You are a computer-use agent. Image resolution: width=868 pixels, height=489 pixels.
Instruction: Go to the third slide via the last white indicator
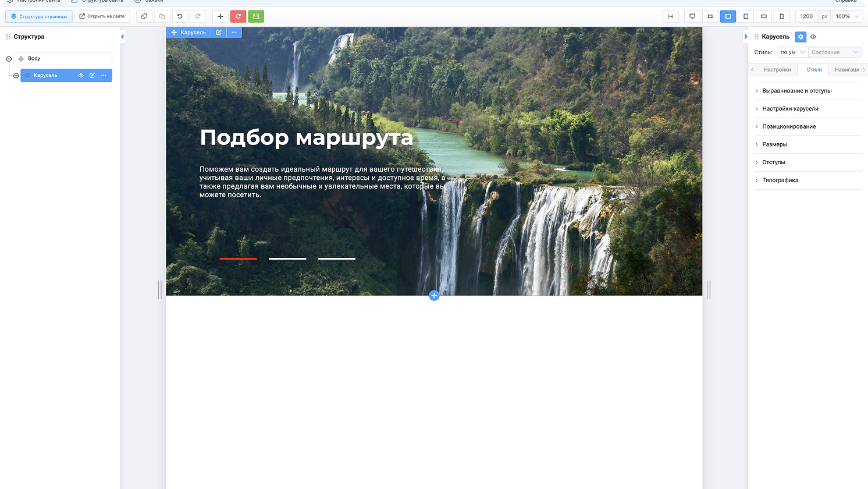coord(337,258)
